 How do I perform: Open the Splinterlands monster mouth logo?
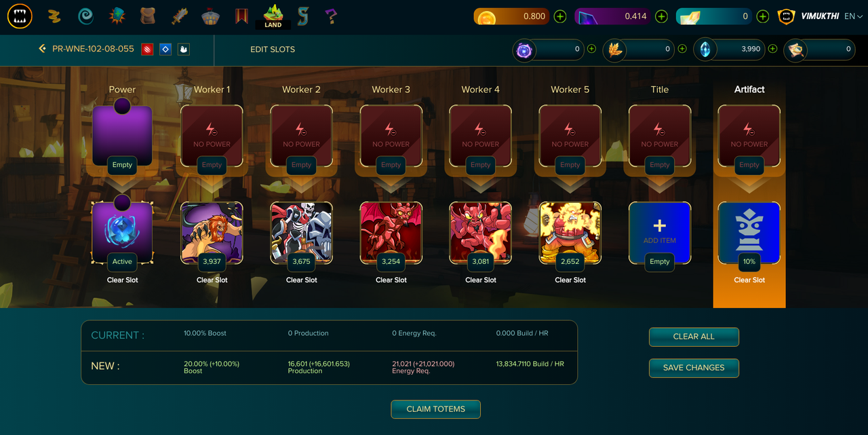(20, 16)
